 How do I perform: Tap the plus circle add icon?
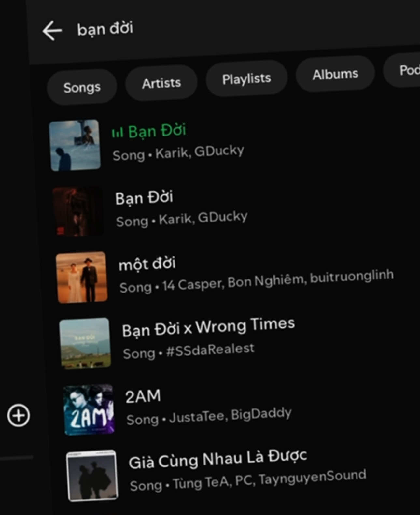point(19,415)
